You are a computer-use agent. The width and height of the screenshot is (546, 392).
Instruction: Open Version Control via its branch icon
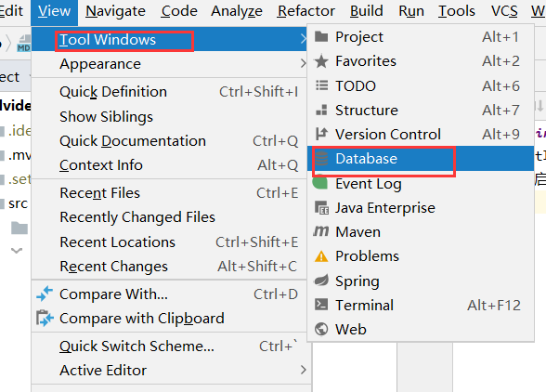pyautogui.click(x=321, y=134)
